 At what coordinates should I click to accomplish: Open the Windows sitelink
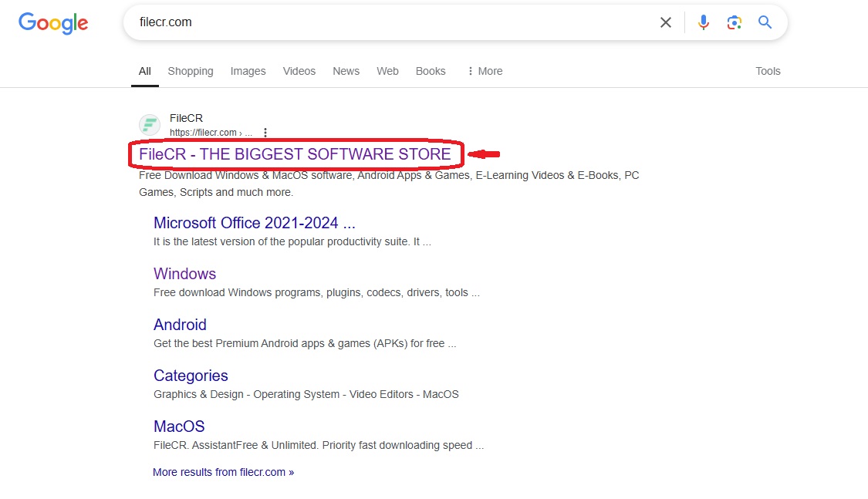pyautogui.click(x=184, y=273)
